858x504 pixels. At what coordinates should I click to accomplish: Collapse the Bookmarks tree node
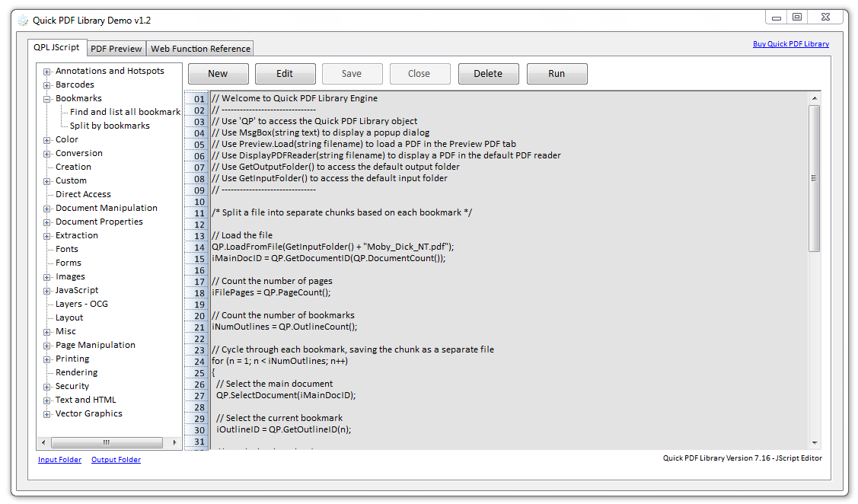[47, 99]
